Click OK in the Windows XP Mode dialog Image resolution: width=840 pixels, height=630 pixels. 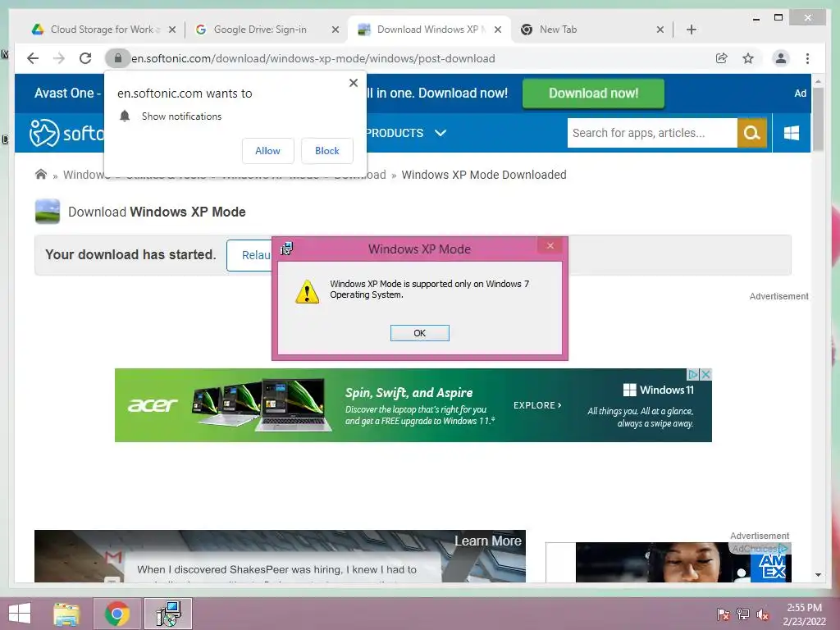(x=419, y=333)
